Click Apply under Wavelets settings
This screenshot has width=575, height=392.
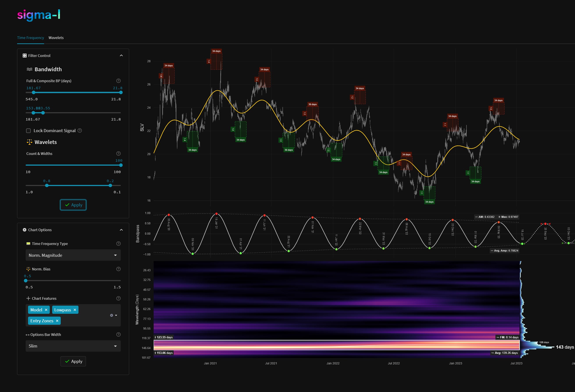pos(73,205)
